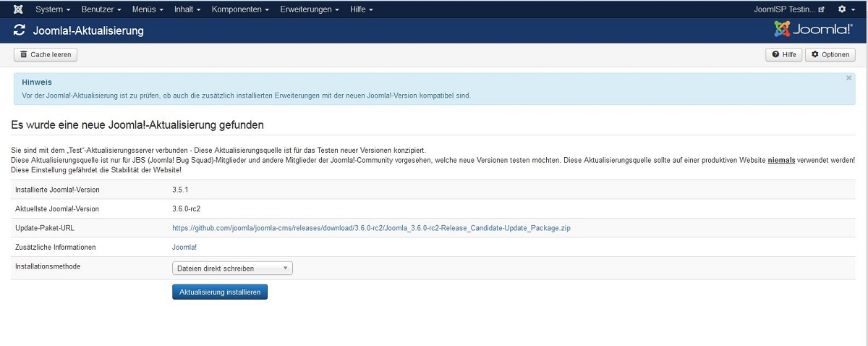The image size is (868, 346).
Task: Click the Joomla logo icon in the top bar
Action: [17, 9]
